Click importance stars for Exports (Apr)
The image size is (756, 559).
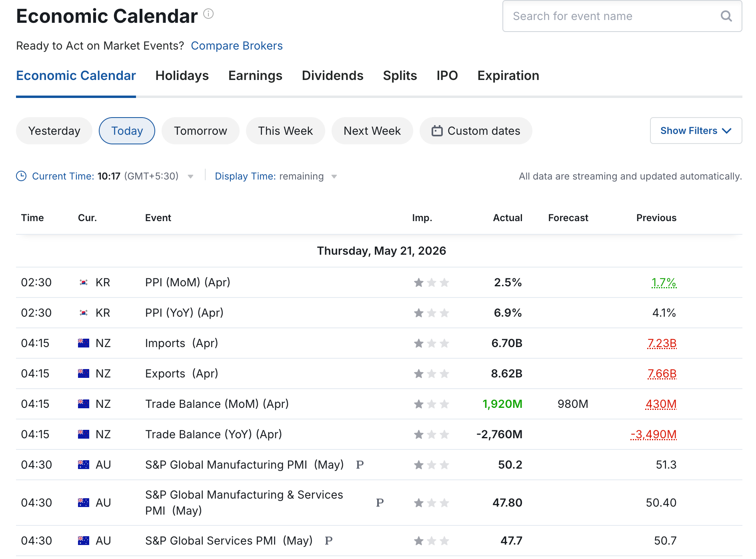pos(431,374)
